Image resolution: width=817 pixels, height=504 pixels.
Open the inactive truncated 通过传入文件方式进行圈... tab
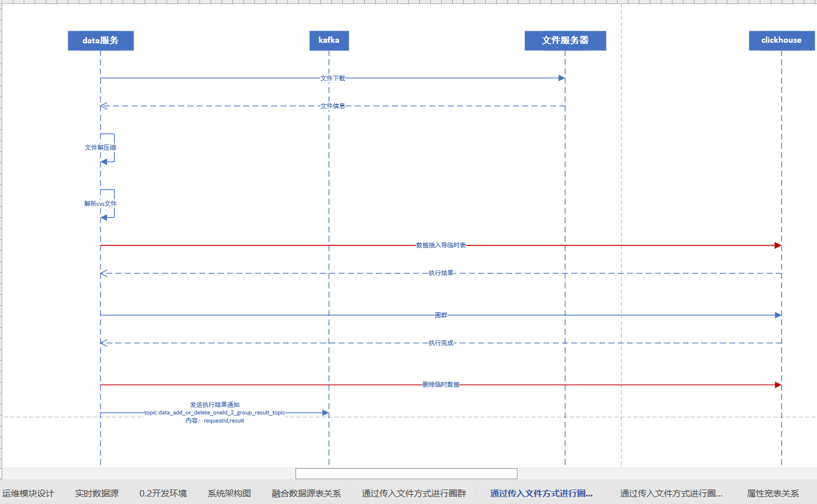(x=671, y=493)
